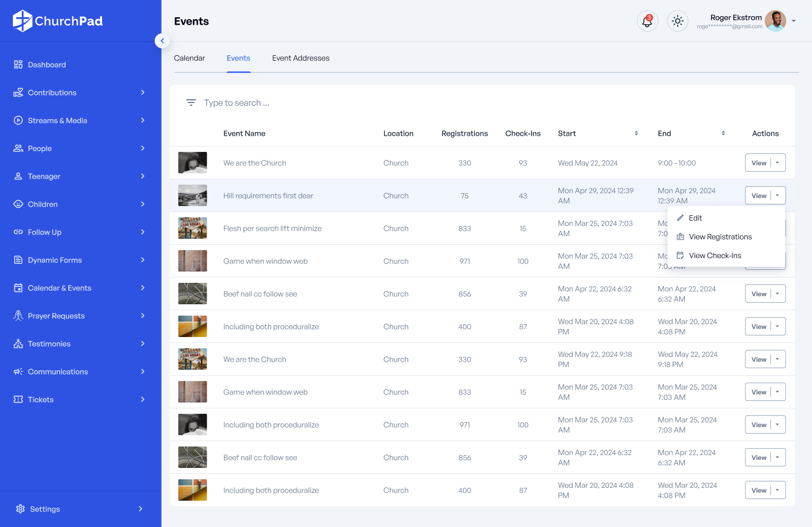The image size is (812, 527).
Task: Select View Registrations from the menu
Action: click(x=720, y=237)
